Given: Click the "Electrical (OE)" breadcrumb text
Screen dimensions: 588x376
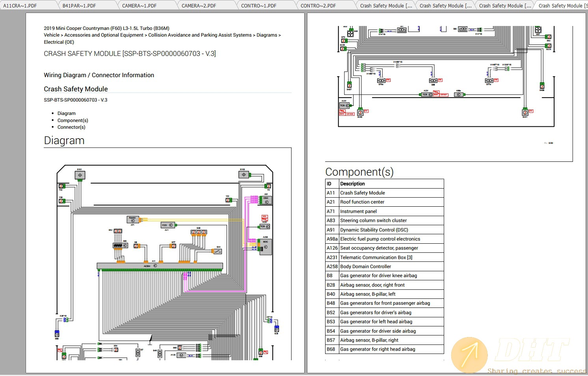Looking at the screenshot, I should (x=59, y=42).
